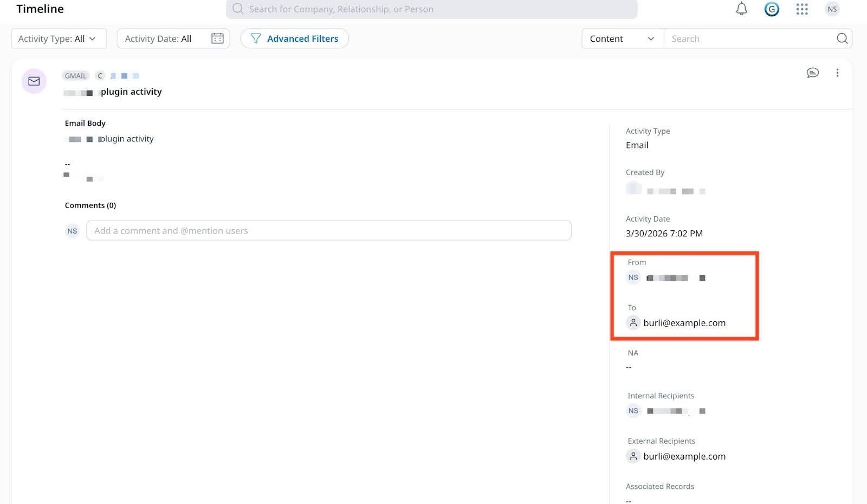Click the plugin activity text in email body
The image size is (867, 504).
click(126, 139)
